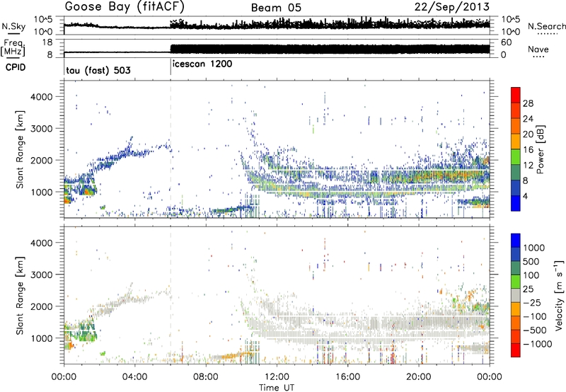Click the 'N.Search' legend label

(547, 26)
